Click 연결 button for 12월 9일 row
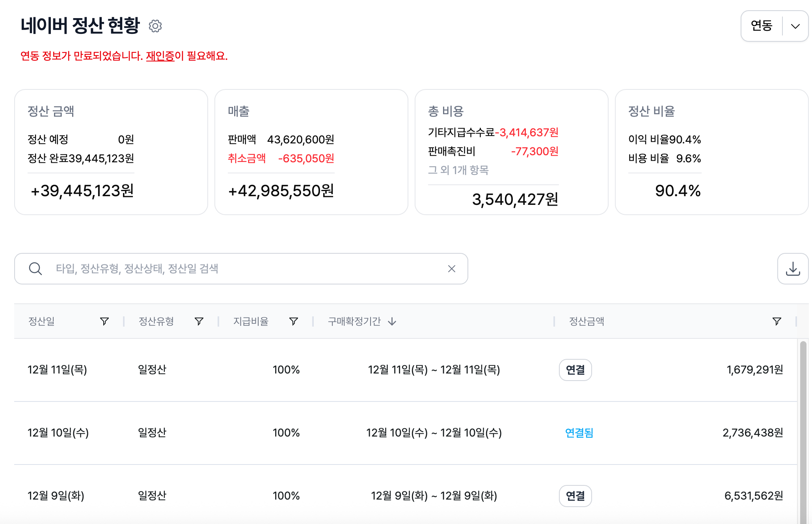The height and width of the screenshot is (524, 812). (575, 496)
